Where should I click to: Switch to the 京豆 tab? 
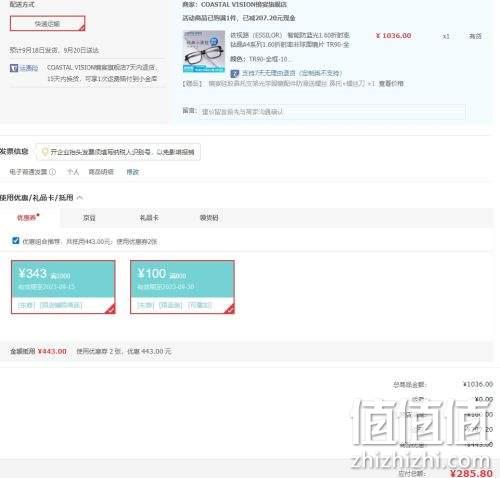click(x=89, y=218)
